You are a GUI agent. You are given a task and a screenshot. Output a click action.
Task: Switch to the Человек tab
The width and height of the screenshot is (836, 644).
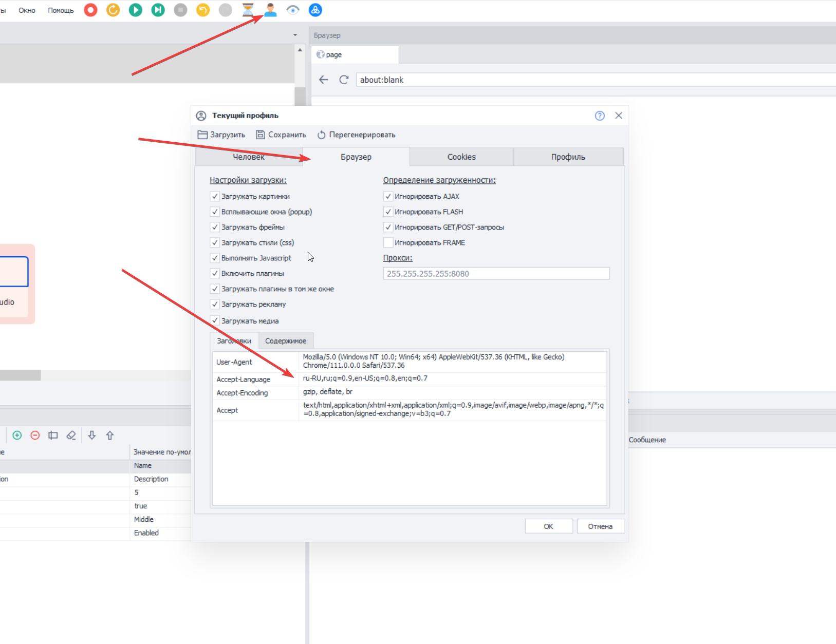pos(249,157)
